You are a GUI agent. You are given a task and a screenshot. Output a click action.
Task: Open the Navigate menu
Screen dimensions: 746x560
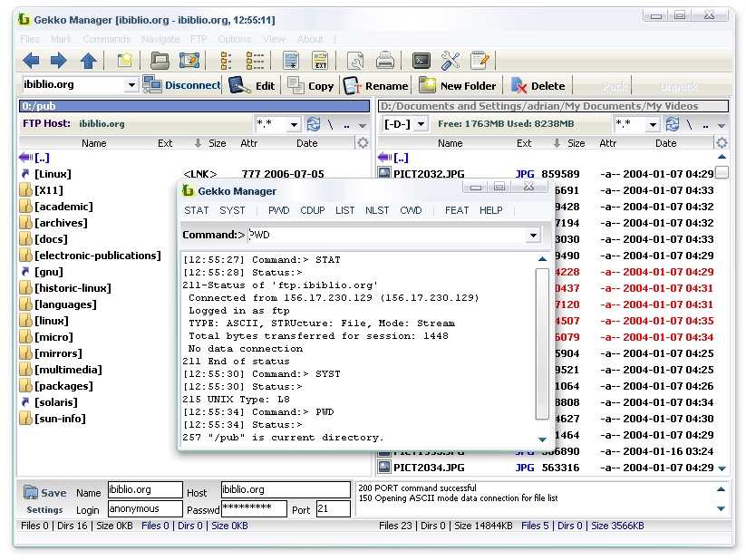tap(160, 39)
